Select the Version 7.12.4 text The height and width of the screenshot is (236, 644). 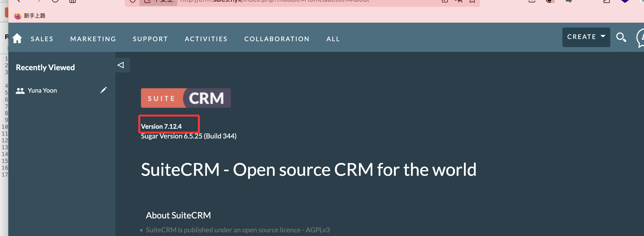(161, 127)
